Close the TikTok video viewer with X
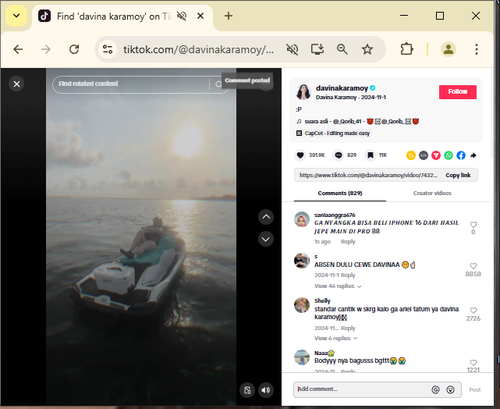The width and height of the screenshot is (500, 409). [17, 84]
